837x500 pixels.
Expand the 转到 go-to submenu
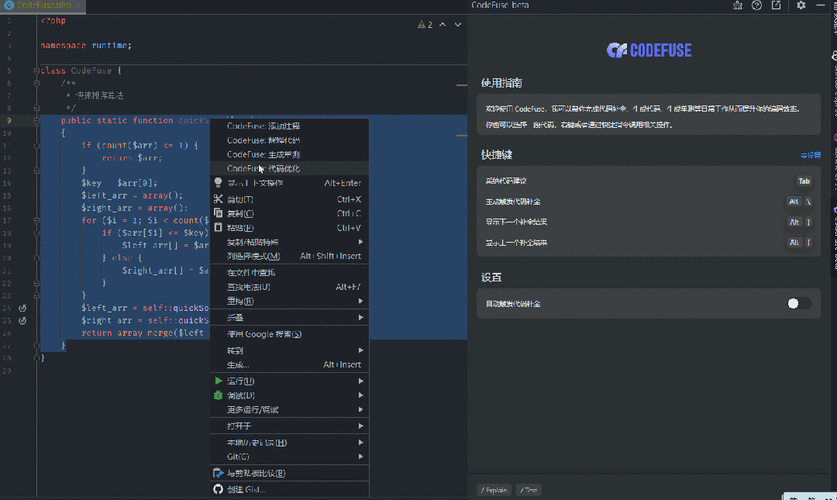[x=289, y=351]
